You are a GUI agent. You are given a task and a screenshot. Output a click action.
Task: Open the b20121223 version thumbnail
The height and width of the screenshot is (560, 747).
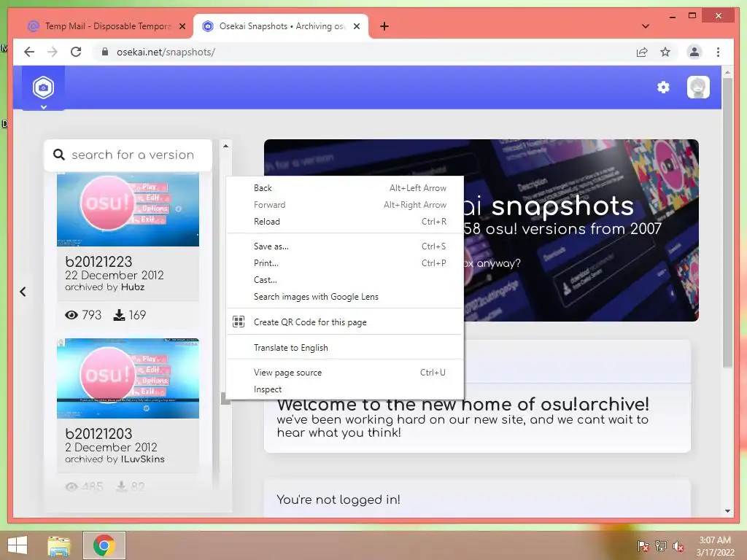point(128,209)
